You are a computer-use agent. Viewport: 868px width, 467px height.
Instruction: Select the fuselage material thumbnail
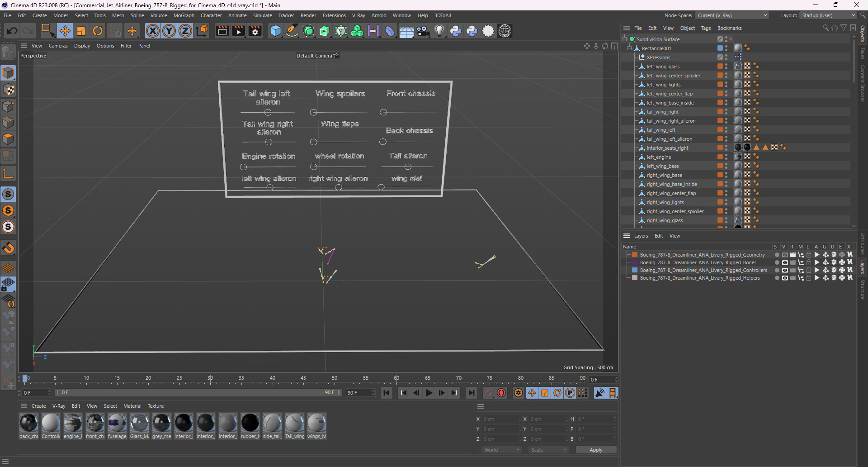[x=117, y=423]
